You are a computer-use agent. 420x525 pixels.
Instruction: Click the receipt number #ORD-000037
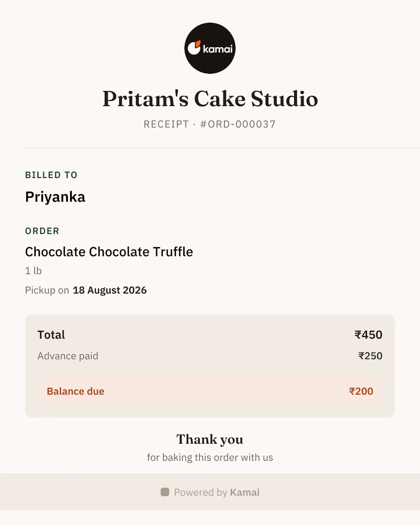238,124
